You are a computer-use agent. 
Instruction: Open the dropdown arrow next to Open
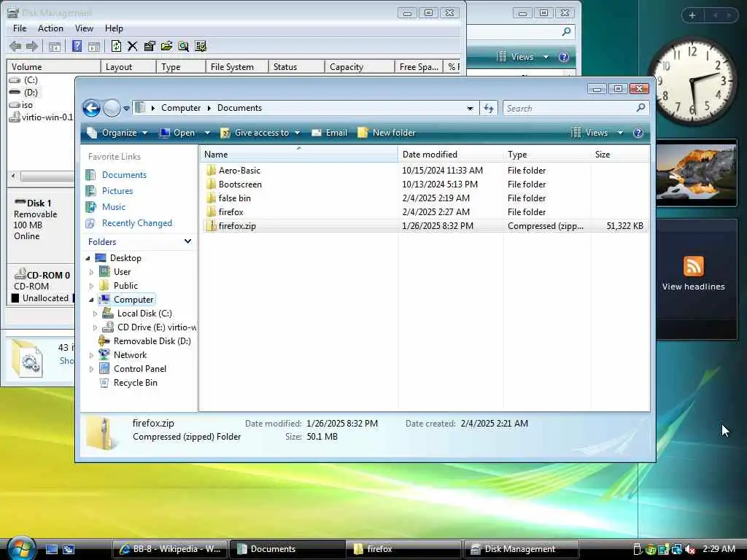pos(207,133)
